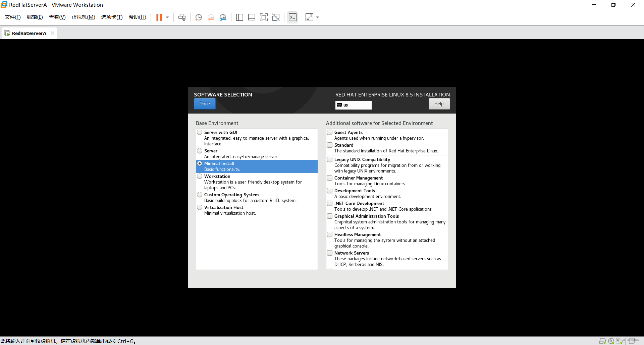644x345 pixels.
Task: Click the stretch guest display icon
Action: 309,17
